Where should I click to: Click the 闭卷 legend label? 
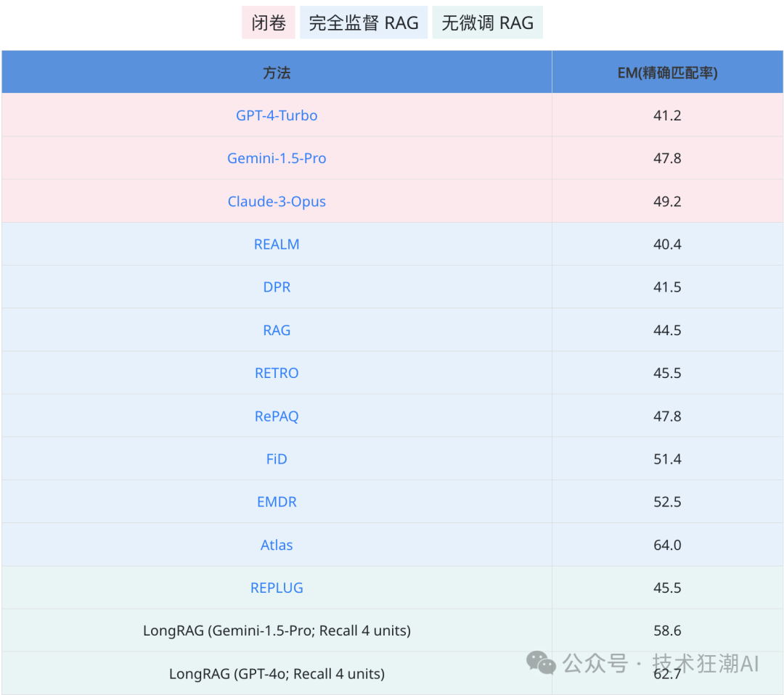(x=269, y=22)
